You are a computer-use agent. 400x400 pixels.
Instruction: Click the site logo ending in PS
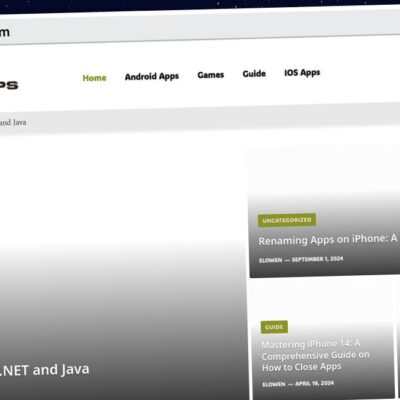pyautogui.click(x=9, y=85)
